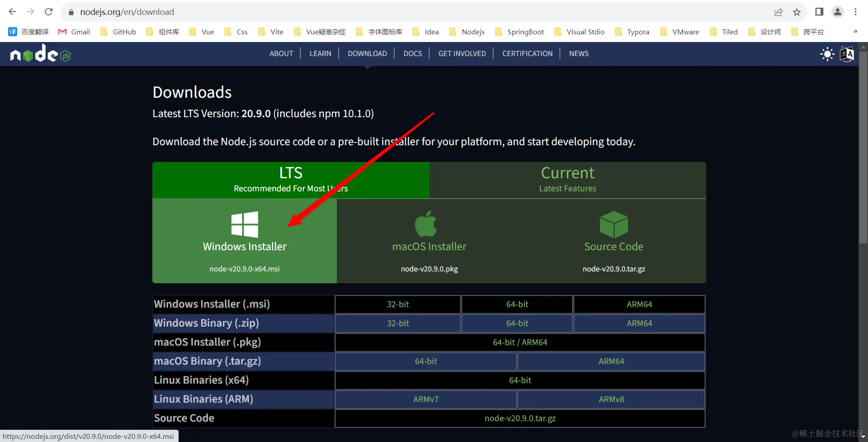The image size is (868, 442).
Task: Expand the hidden bookmarks overflow chevron
Action: click(855, 31)
